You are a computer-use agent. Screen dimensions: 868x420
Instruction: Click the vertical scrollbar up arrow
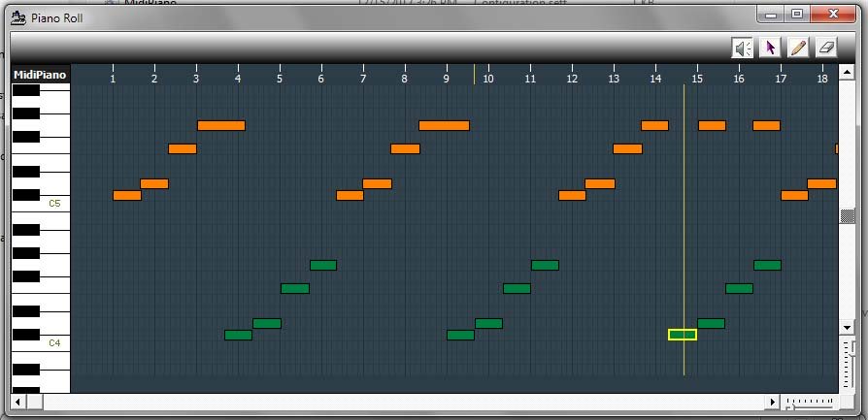pyautogui.click(x=847, y=72)
